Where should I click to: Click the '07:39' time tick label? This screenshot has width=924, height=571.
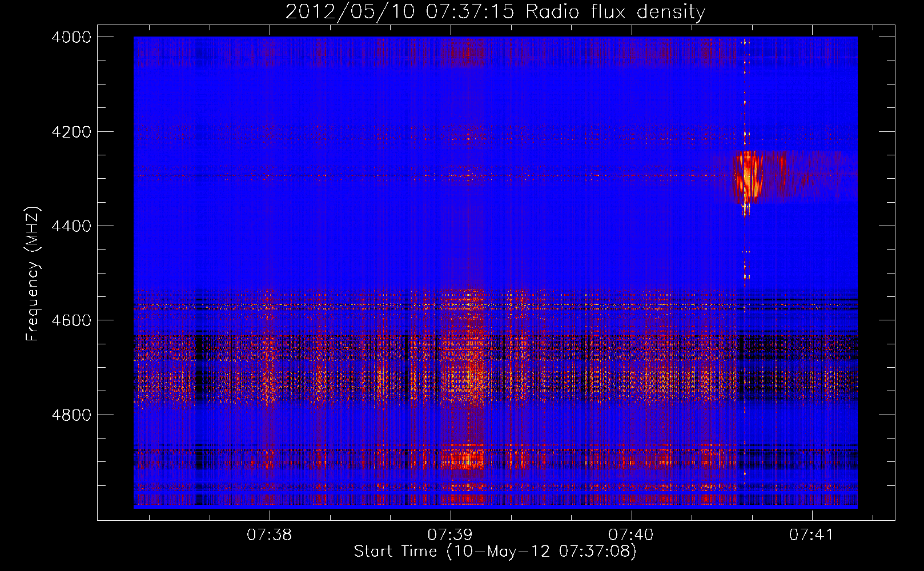coord(450,535)
